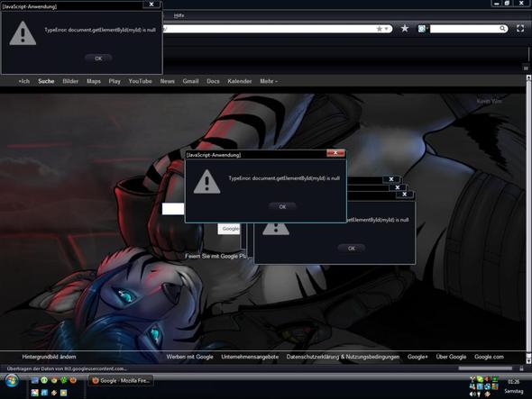Open Bilder in the Google bar

[70, 81]
